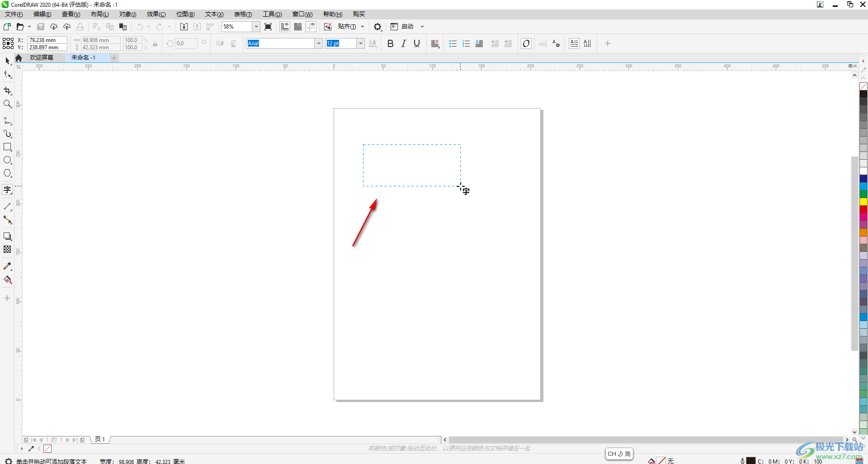This screenshot has width=868, height=464.
Task: Click the plus to add new document tab
Action: coord(114,57)
